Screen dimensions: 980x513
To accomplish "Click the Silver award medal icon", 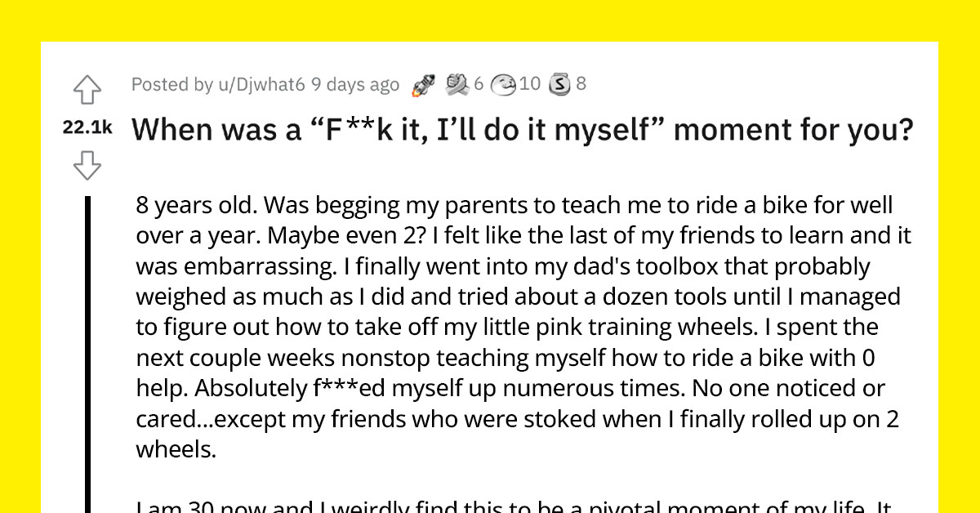I will pyautogui.click(x=561, y=83).
